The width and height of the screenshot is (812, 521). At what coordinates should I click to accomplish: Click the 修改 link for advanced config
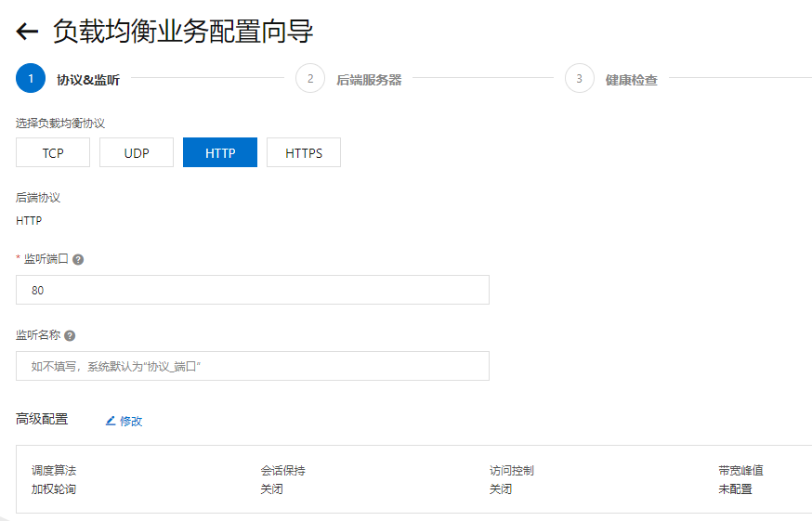tap(131, 421)
